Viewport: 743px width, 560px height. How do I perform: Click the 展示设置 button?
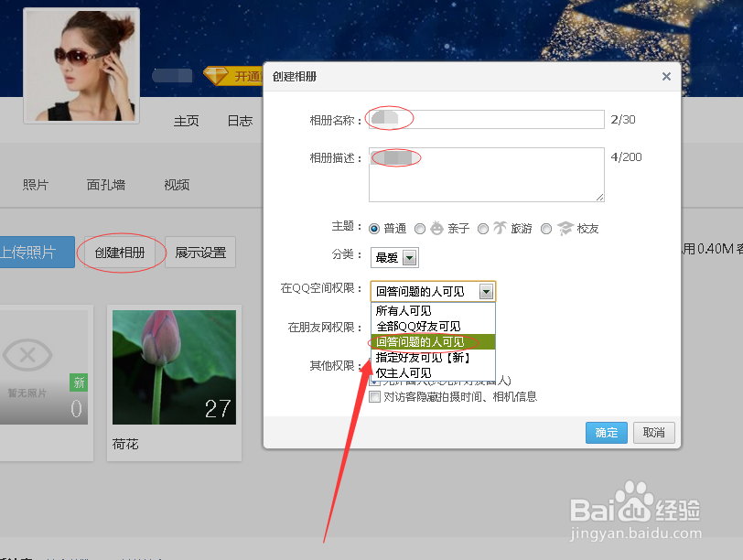(x=200, y=253)
